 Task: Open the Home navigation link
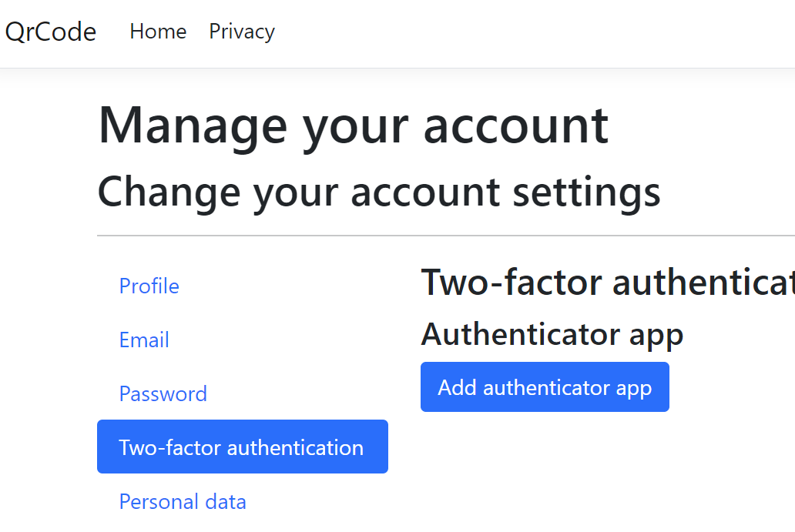click(158, 32)
